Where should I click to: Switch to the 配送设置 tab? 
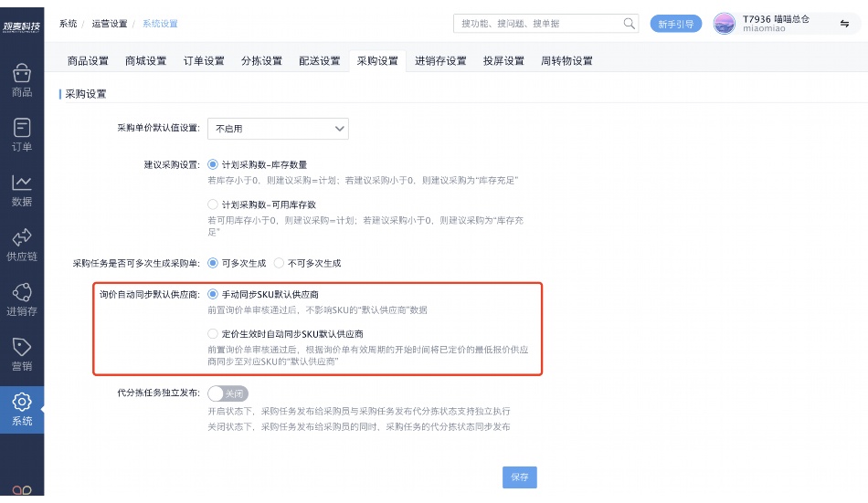click(320, 61)
